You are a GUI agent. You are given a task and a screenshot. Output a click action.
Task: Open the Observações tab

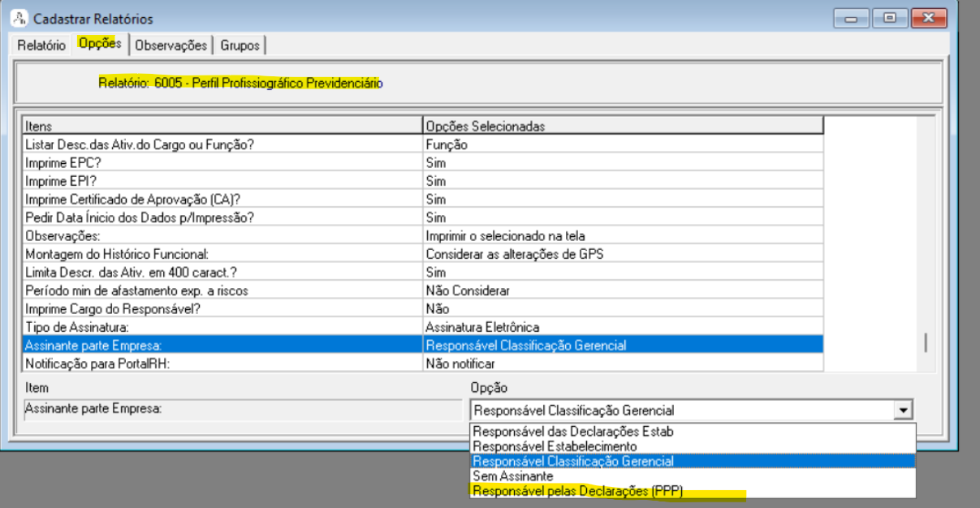(x=171, y=45)
